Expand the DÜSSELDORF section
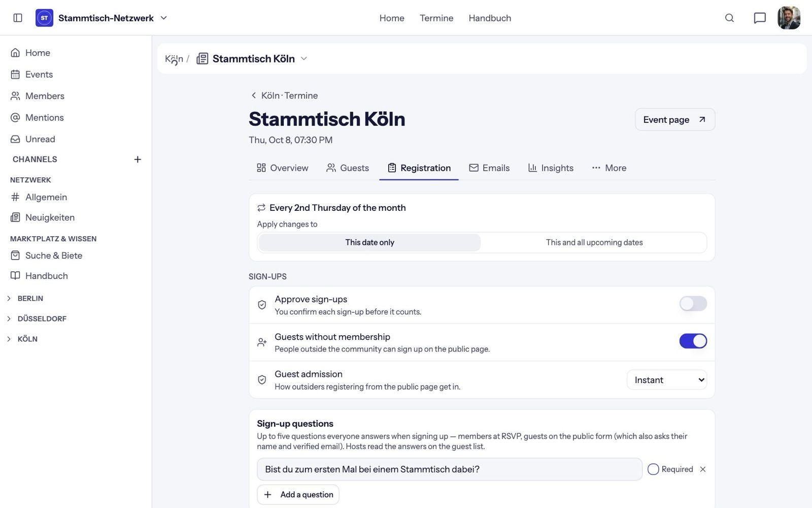Viewport: 812px width, 508px height. tap(37, 319)
